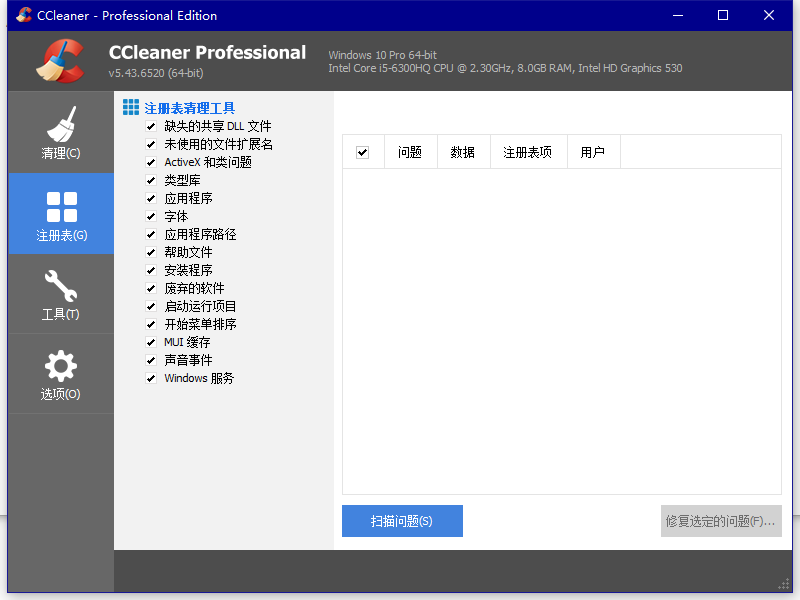Toggle the select-all checkbox in results header
The height and width of the screenshot is (600, 800).
(x=363, y=152)
